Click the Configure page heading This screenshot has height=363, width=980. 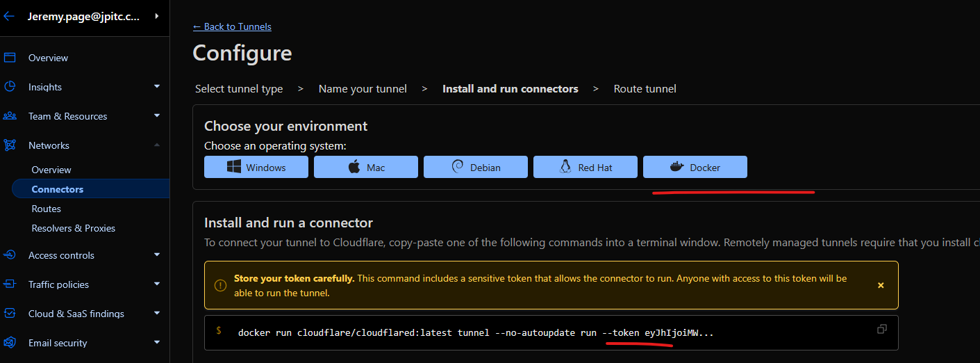(242, 54)
